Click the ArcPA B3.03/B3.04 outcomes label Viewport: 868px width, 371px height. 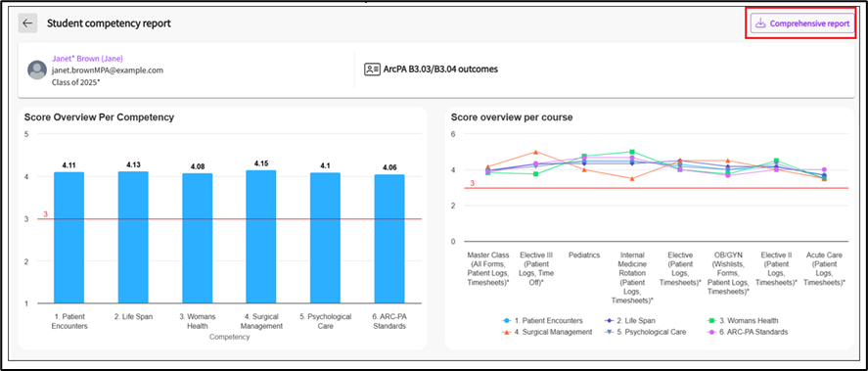[x=440, y=70]
